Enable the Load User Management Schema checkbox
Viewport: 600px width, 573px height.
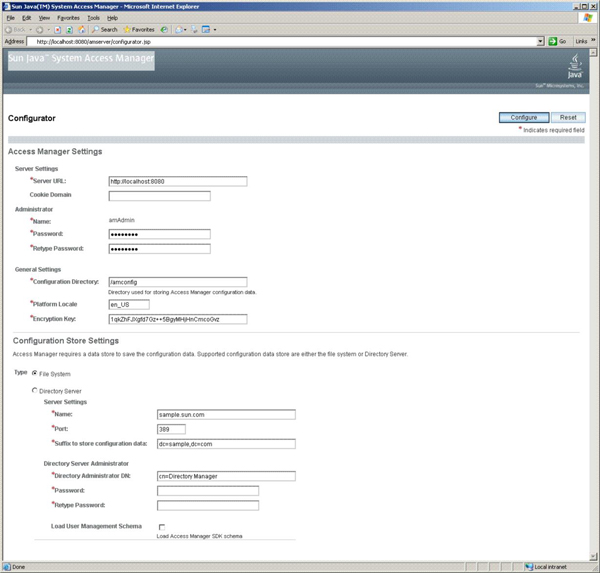pos(162,527)
